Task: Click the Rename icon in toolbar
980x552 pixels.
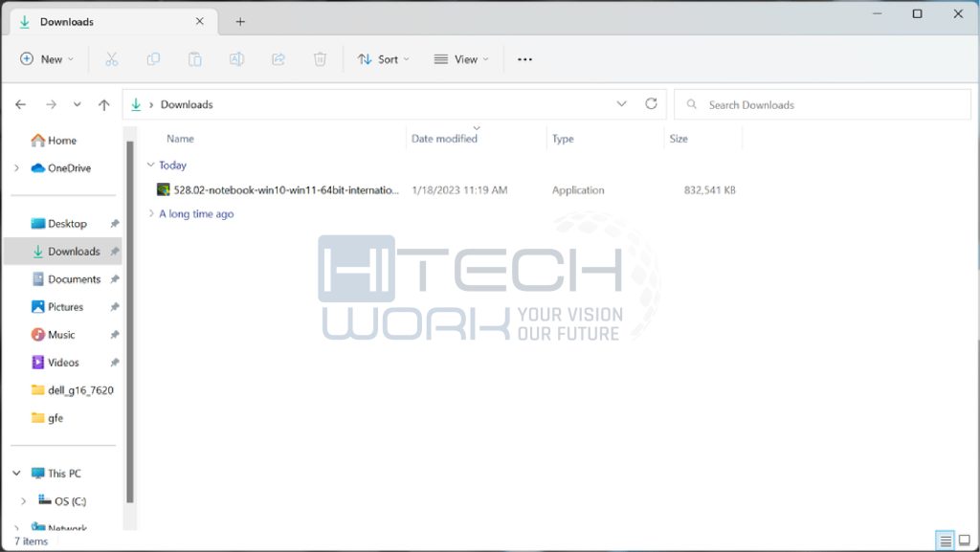Action: tap(237, 59)
